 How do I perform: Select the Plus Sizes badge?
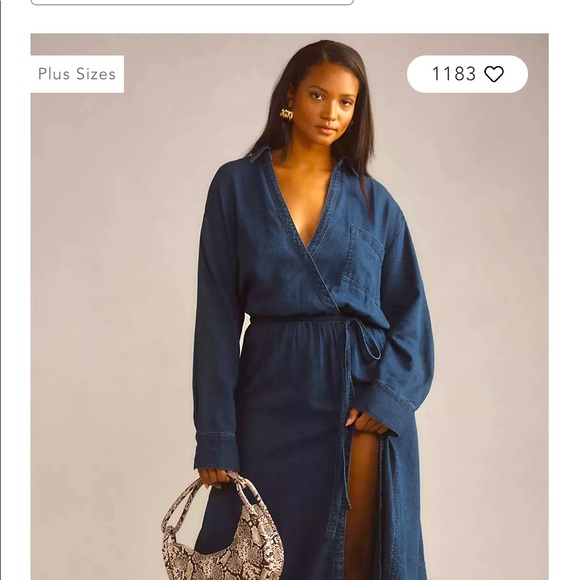pos(77,74)
